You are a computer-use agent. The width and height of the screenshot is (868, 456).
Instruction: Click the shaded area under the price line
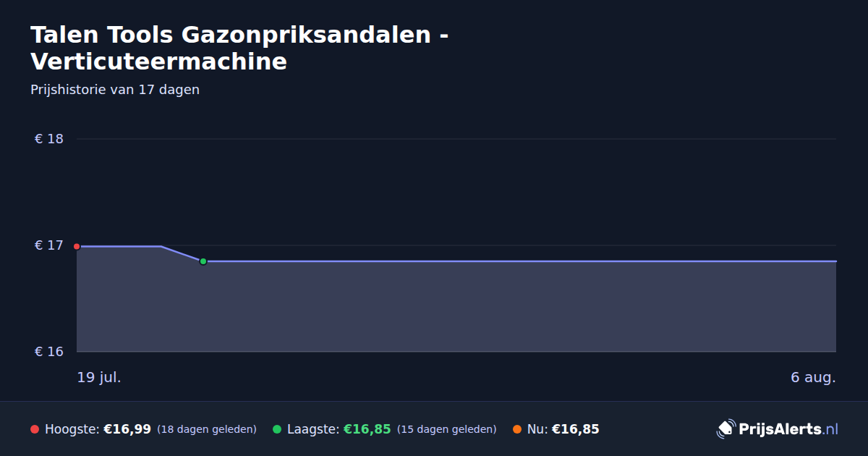(x=456, y=306)
